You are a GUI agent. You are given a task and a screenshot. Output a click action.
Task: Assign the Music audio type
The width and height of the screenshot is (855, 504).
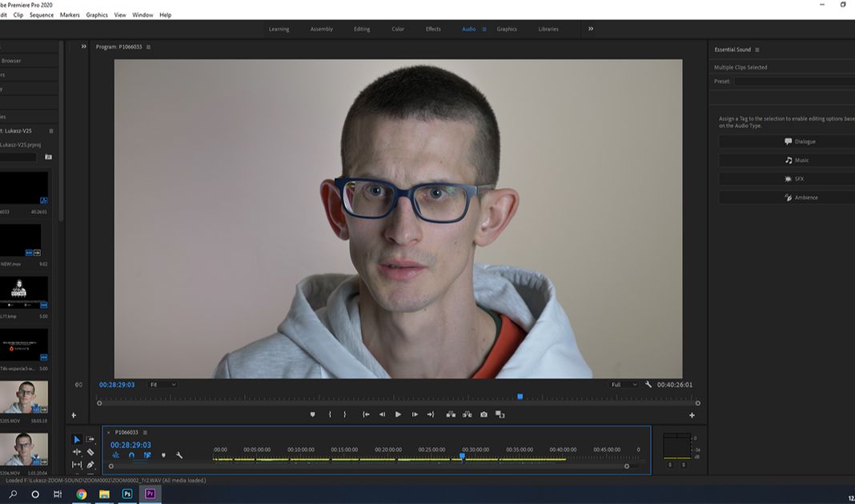click(x=786, y=160)
